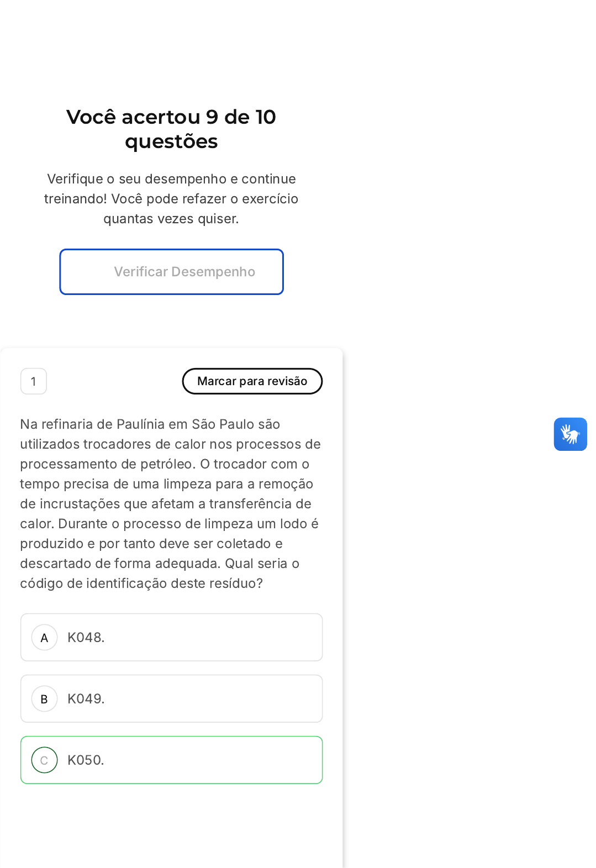Open the sign language accessibility widget
The height and width of the screenshot is (868, 596).
click(570, 434)
